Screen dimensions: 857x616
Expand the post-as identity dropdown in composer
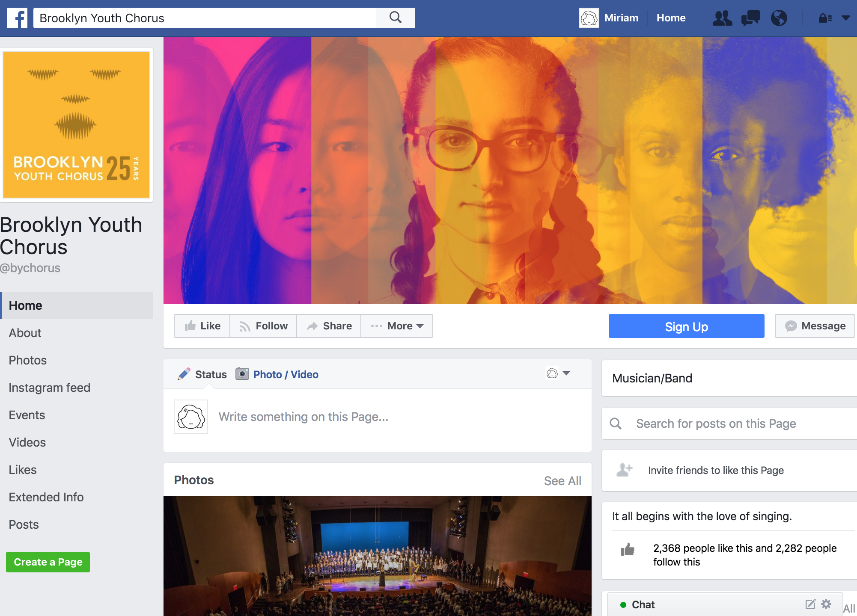pos(558,373)
